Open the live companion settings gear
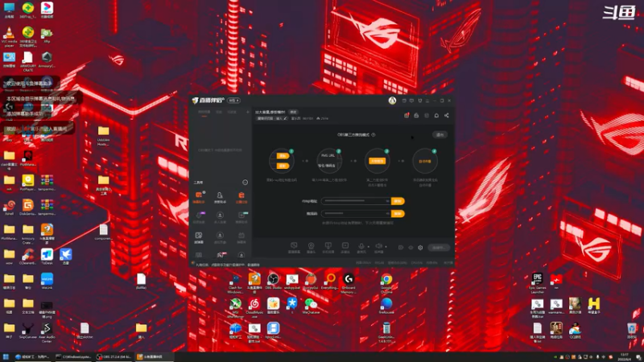 pos(420,248)
